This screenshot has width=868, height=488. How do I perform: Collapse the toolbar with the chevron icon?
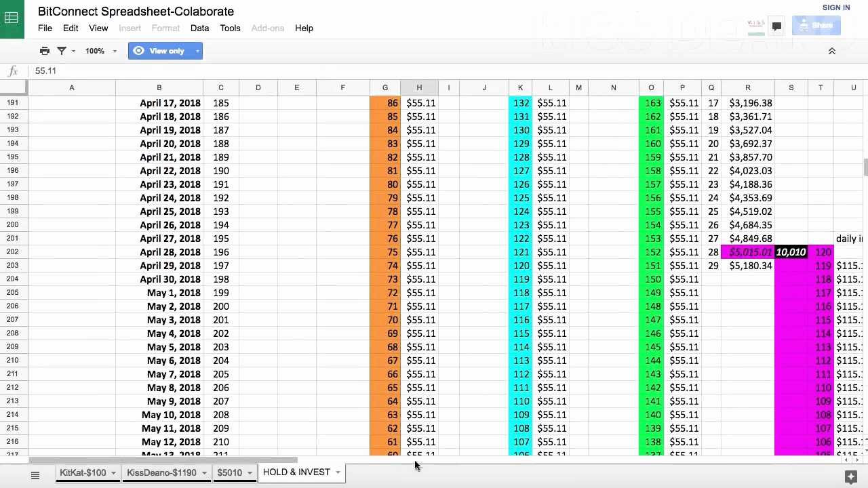click(x=832, y=51)
